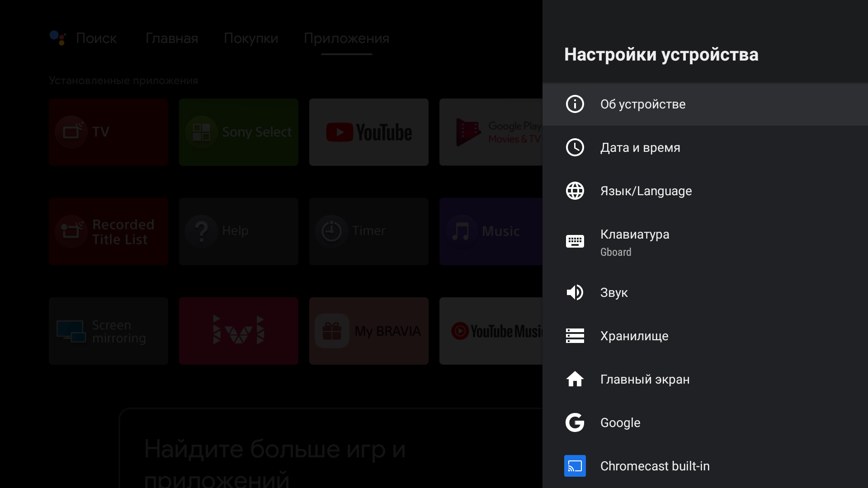Click the info icon for Об устройстве
This screenshot has width=868, height=488.
pyautogui.click(x=575, y=104)
